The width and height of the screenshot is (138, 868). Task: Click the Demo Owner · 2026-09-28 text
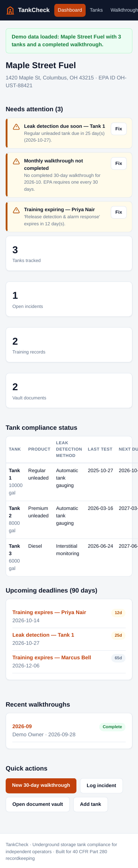(x=44, y=735)
